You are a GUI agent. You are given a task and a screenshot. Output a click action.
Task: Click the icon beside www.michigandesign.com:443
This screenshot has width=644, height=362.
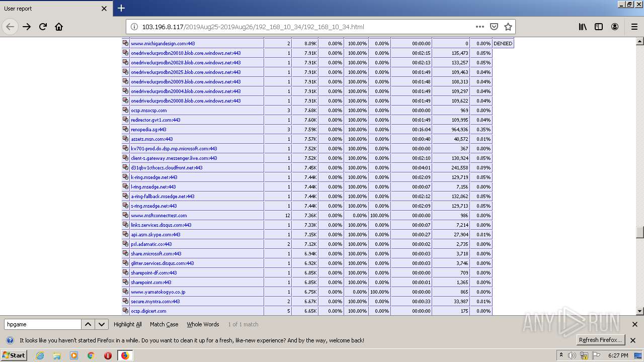(x=126, y=43)
